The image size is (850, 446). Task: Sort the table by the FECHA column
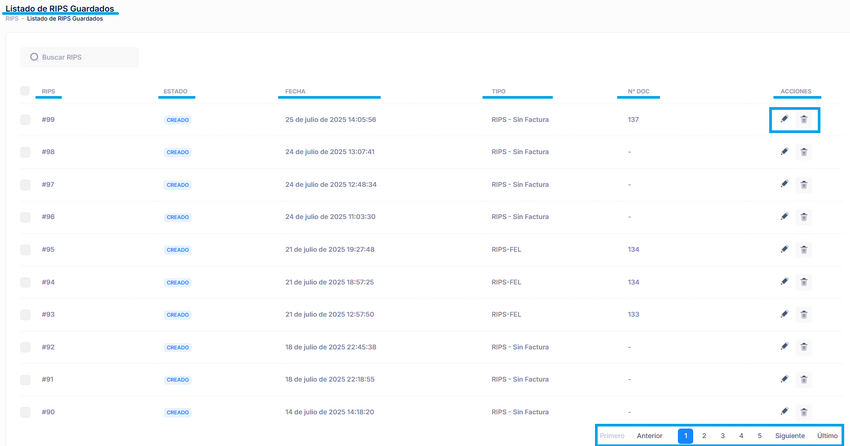(295, 91)
